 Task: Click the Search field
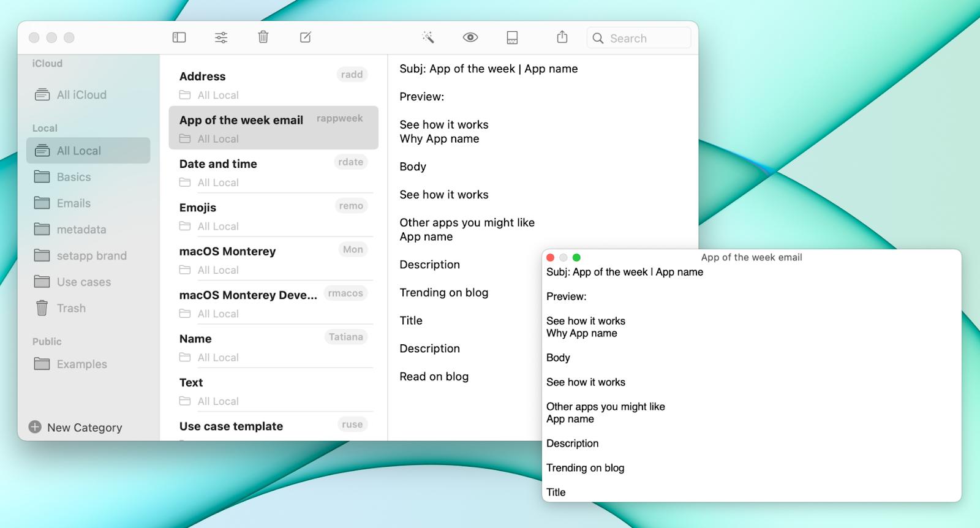639,38
